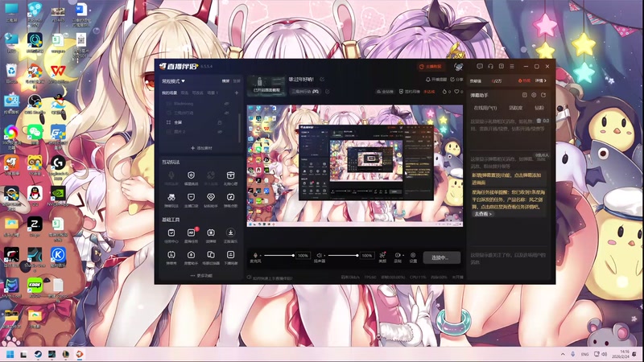Click the profile avatar in title bar
Image resolution: width=644 pixels, height=362 pixels.
point(458,66)
